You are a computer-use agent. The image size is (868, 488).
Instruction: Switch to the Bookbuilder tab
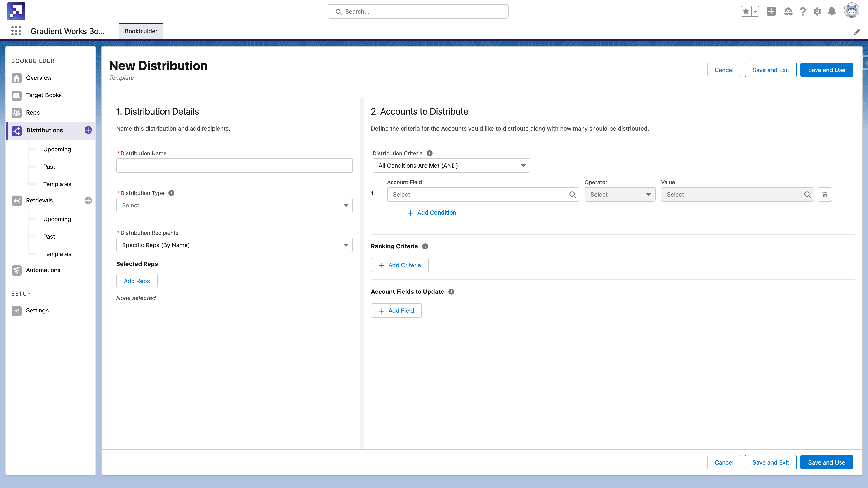(141, 31)
